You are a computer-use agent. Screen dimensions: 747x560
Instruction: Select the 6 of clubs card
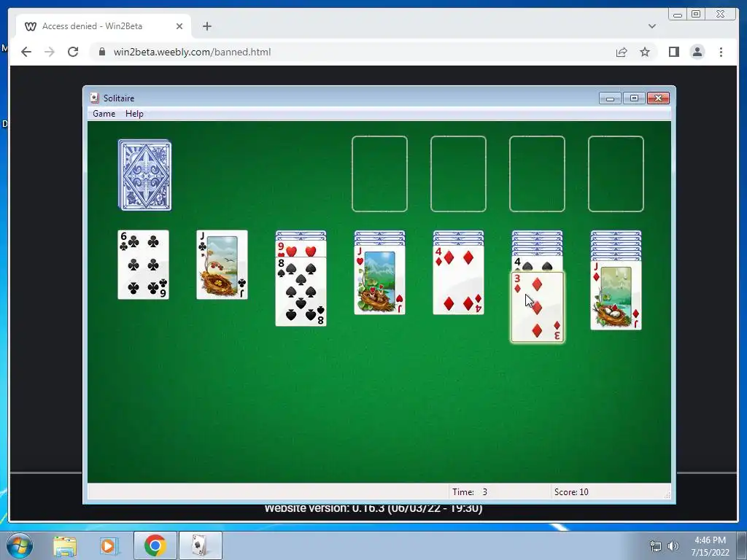pyautogui.click(x=144, y=265)
